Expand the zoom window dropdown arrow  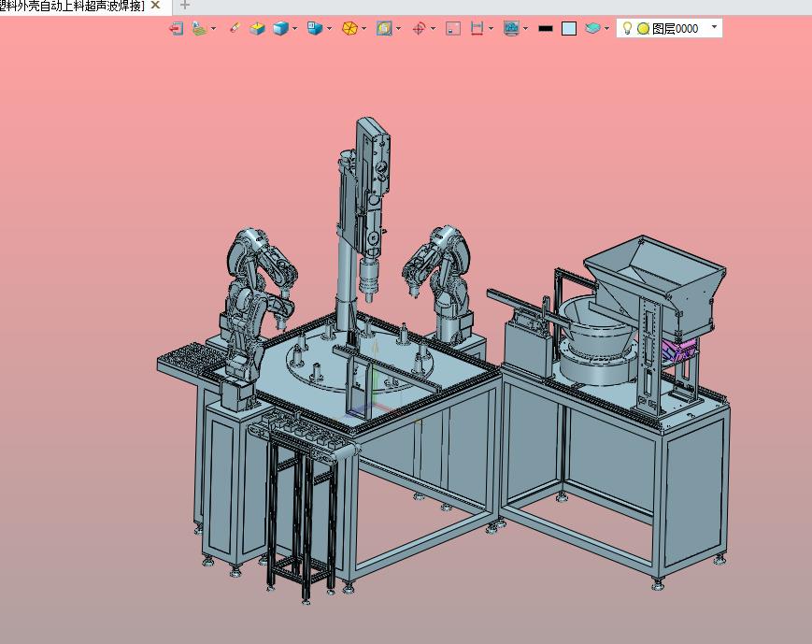pos(398,28)
